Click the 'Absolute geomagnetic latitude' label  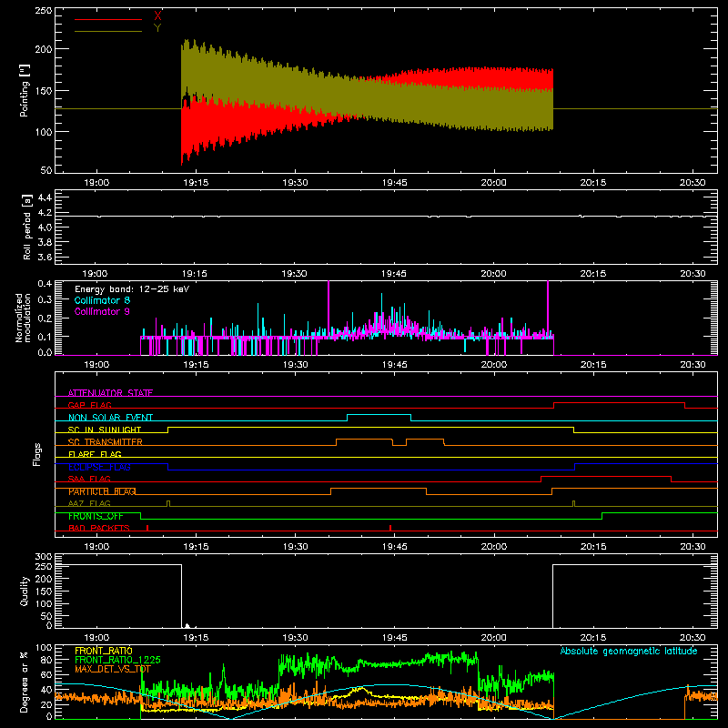pos(629,651)
